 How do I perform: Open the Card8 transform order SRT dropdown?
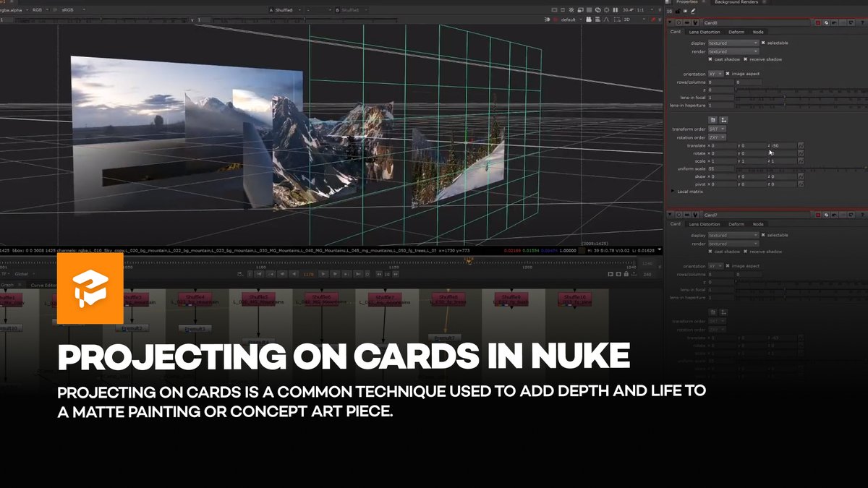point(717,129)
